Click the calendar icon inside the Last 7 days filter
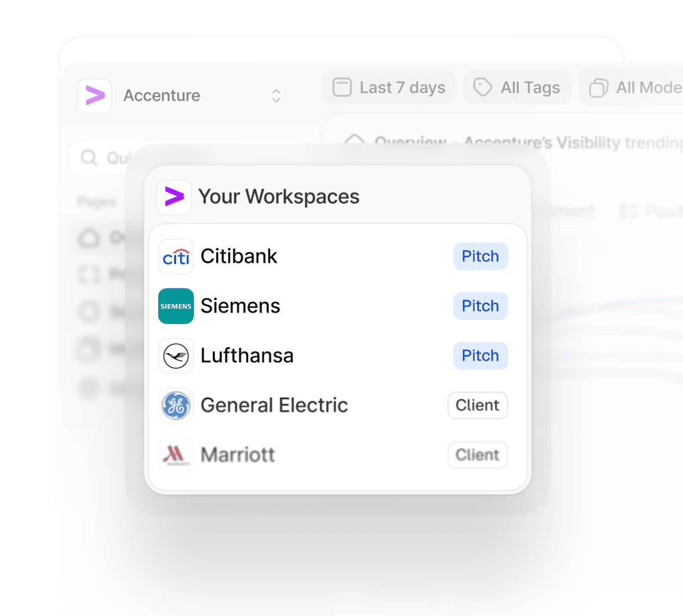 point(342,87)
